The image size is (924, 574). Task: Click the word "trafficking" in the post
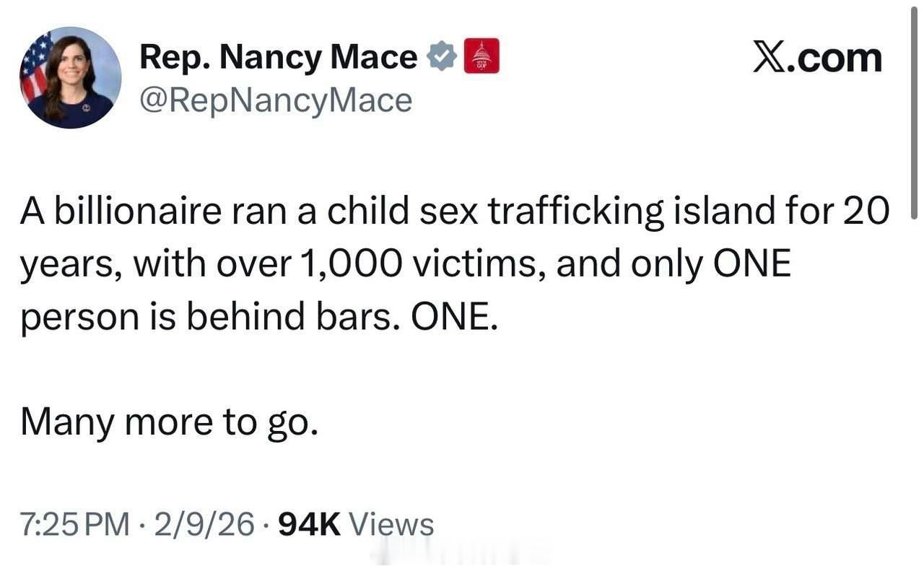tap(575, 212)
